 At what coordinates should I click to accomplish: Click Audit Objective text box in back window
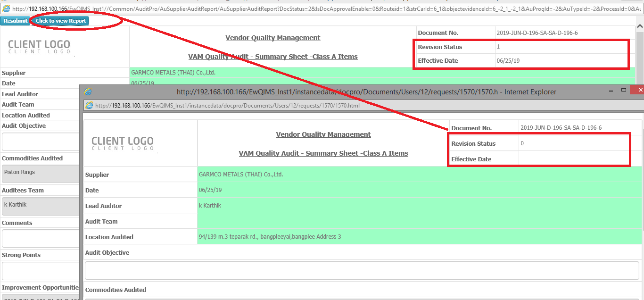click(x=41, y=142)
